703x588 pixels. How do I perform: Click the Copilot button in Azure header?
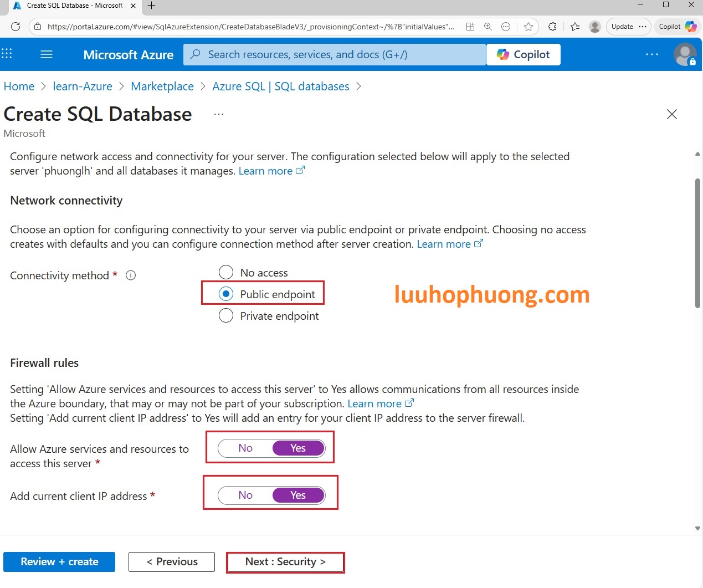pos(523,54)
